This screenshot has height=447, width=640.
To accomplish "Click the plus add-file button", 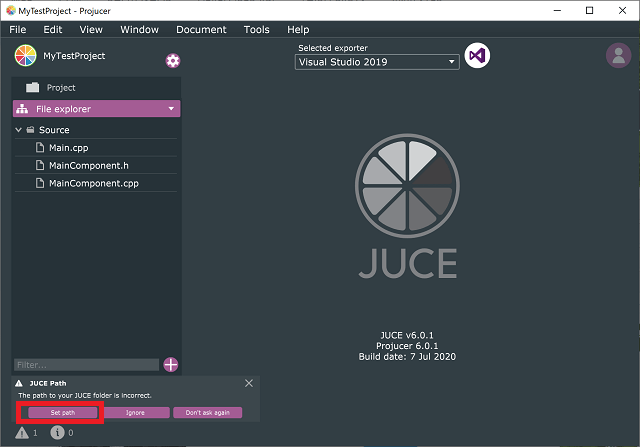I will [171, 365].
